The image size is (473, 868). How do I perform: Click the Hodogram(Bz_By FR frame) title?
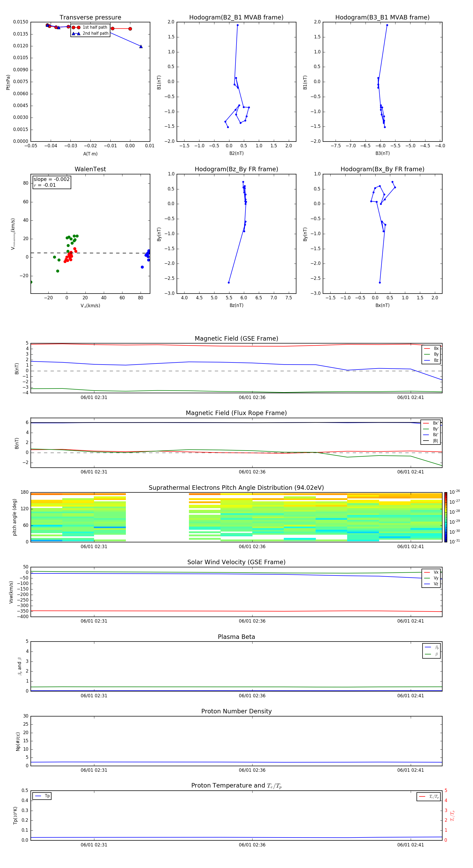236,169
